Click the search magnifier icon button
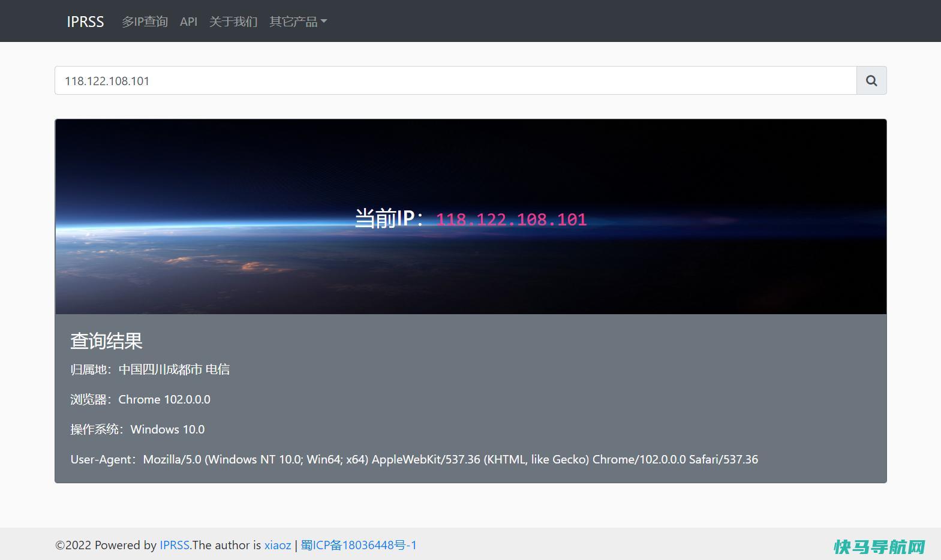Image resolution: width=941 pixels, height=560 pixels. click(871, 80)
